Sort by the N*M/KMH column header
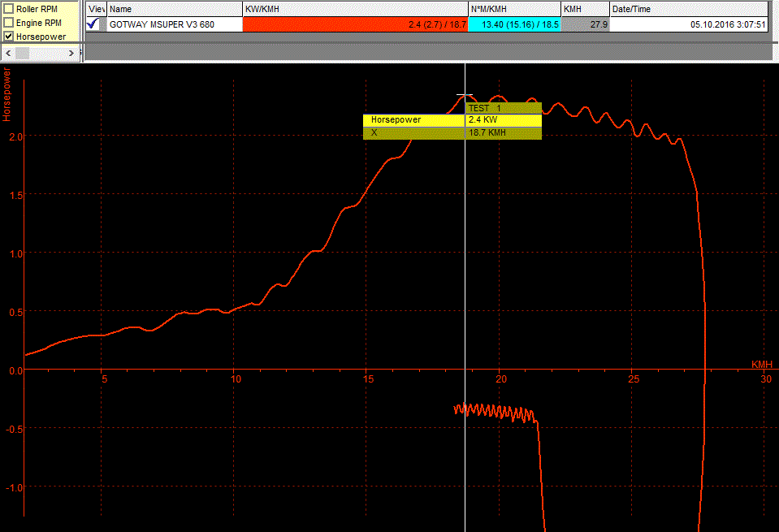 pos(514,9)
